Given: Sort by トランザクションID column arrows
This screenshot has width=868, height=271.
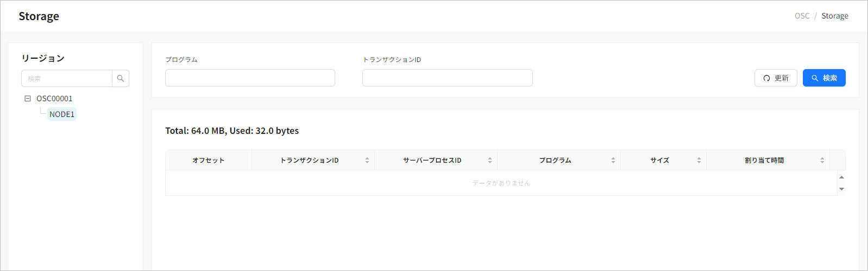Looking at the screenshot, I should [367, 161].
